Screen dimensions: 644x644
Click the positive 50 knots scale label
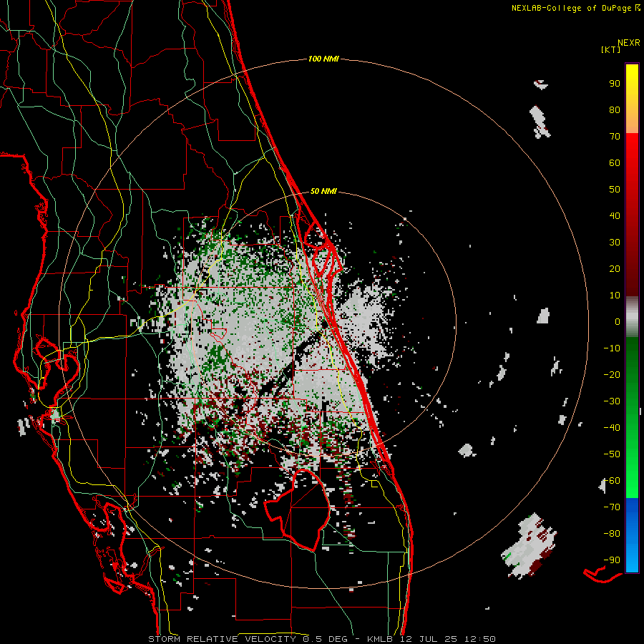(x=615, y=190)
